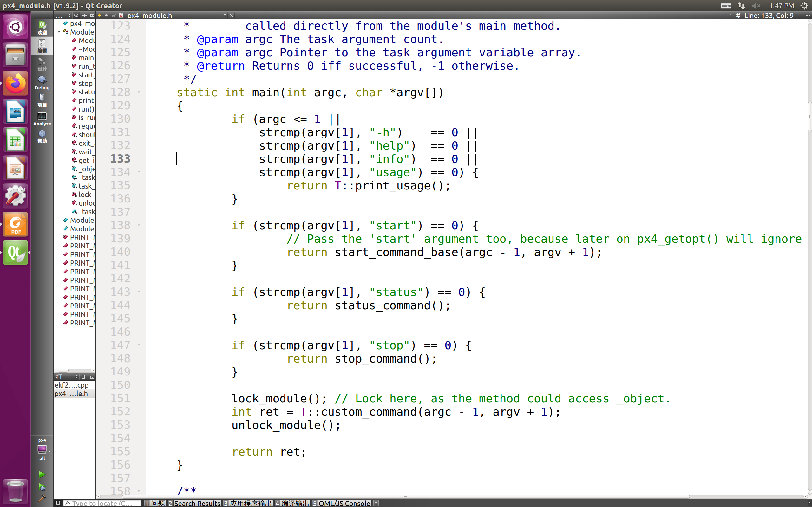This screenshot has width=812, height=507.
Task: Go back with the yellow left arrow
Action: (99, 16)
